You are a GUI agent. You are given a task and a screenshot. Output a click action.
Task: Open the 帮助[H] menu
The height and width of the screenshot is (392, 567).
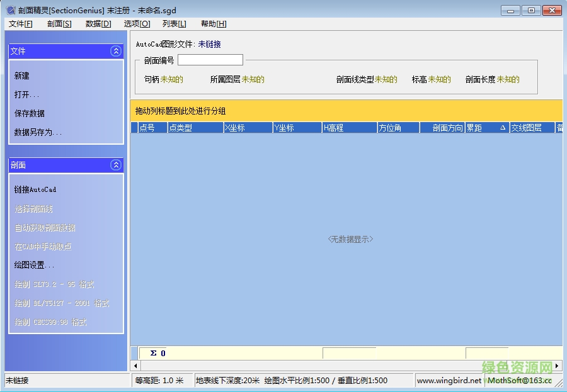pos(214,24)
